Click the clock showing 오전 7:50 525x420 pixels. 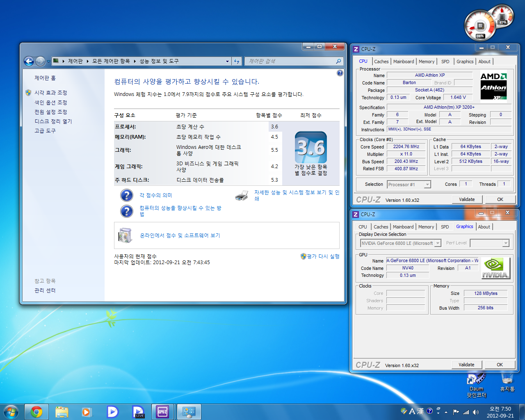[500, 409]
